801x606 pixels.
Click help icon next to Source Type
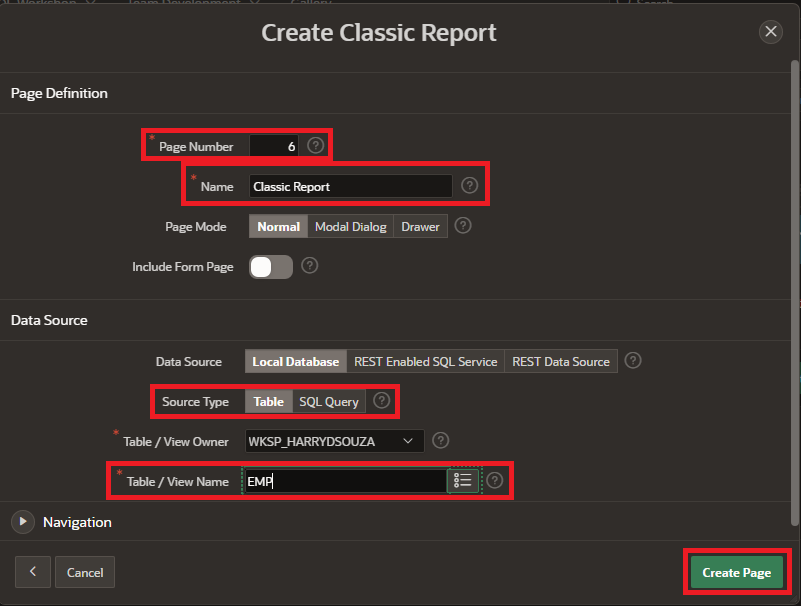(381, 401)
